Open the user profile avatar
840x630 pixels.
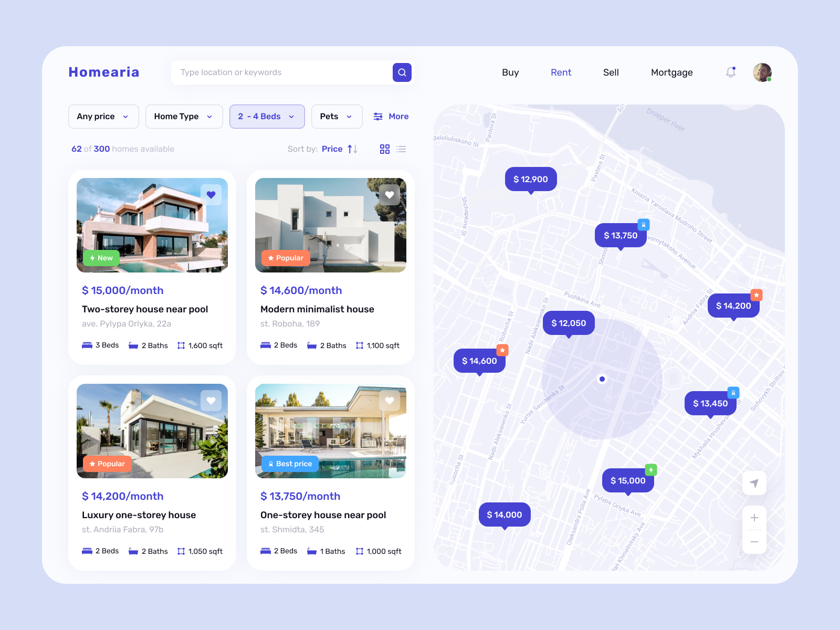pos(762,72)
